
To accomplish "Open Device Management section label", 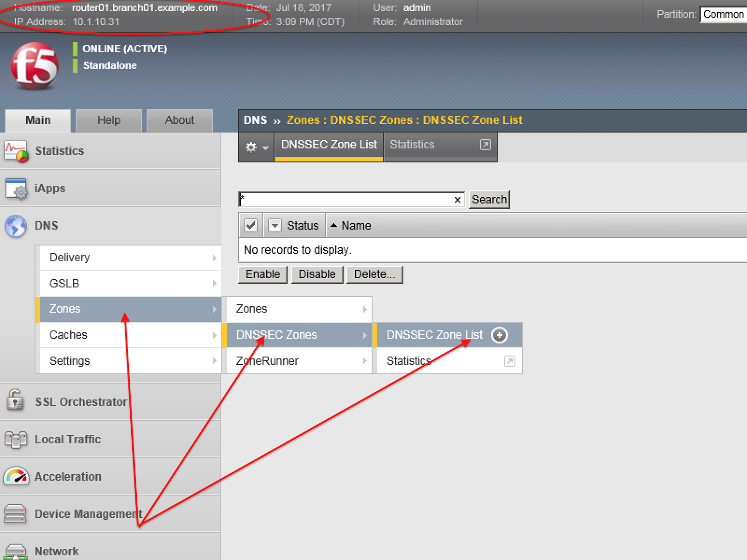I will (x=89, y=514).
